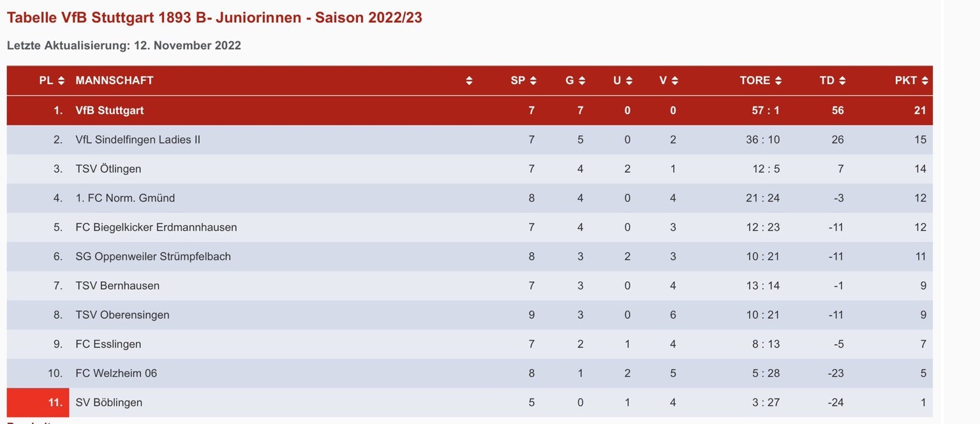Select the VfB Stuttgart team row
Viewport: 980px width, 424px height.
coord(109,110)
